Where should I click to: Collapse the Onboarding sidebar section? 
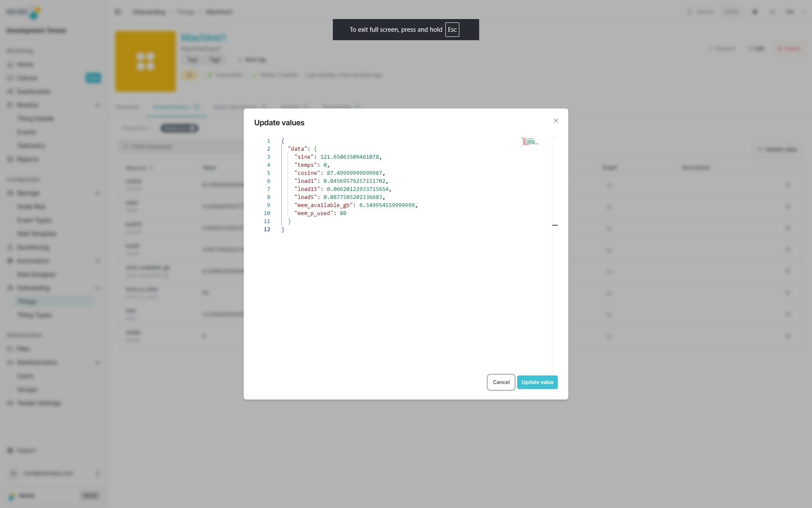coord(98,288)
